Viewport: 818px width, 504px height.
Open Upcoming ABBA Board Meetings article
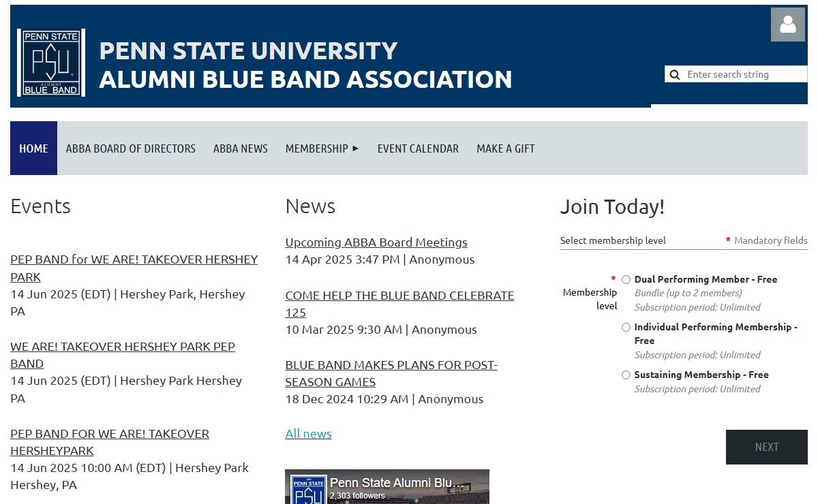(376, 242)
